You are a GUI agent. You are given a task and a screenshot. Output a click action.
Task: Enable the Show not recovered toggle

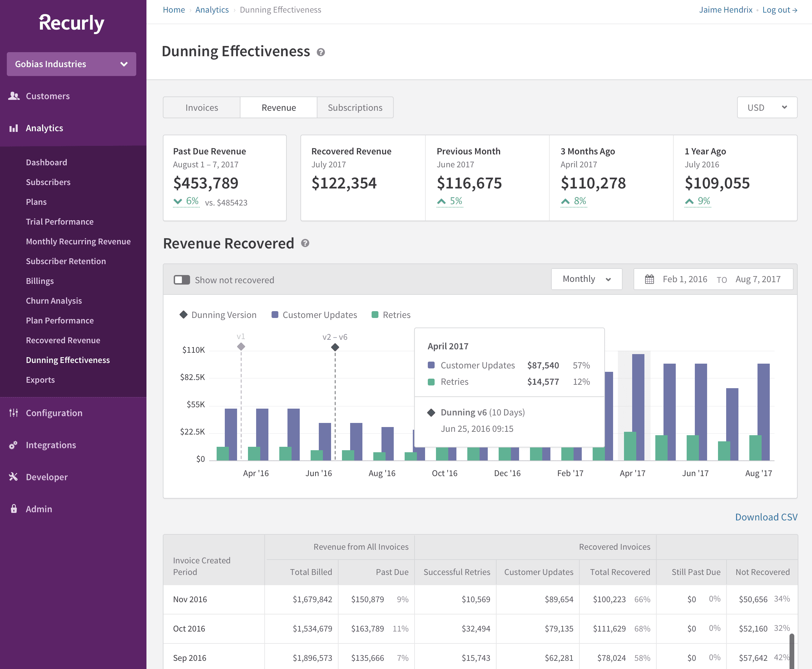[x=182, y=280]
